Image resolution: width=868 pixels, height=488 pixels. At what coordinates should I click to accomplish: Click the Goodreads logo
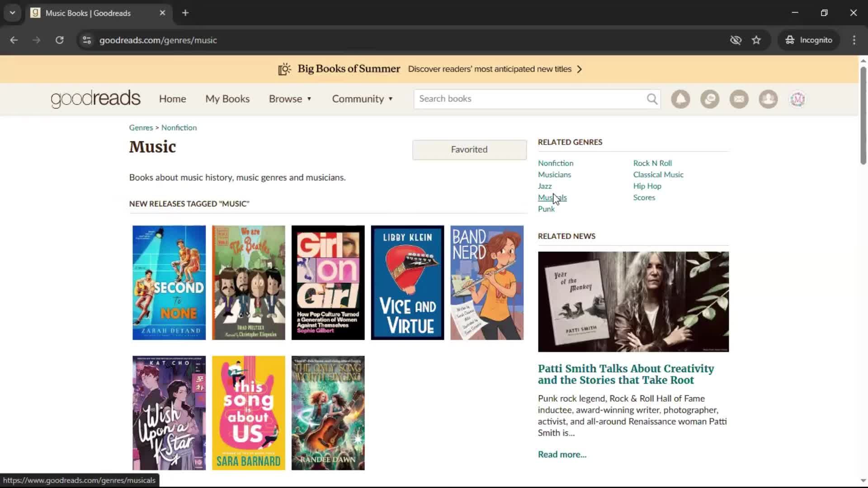point(95,99)
